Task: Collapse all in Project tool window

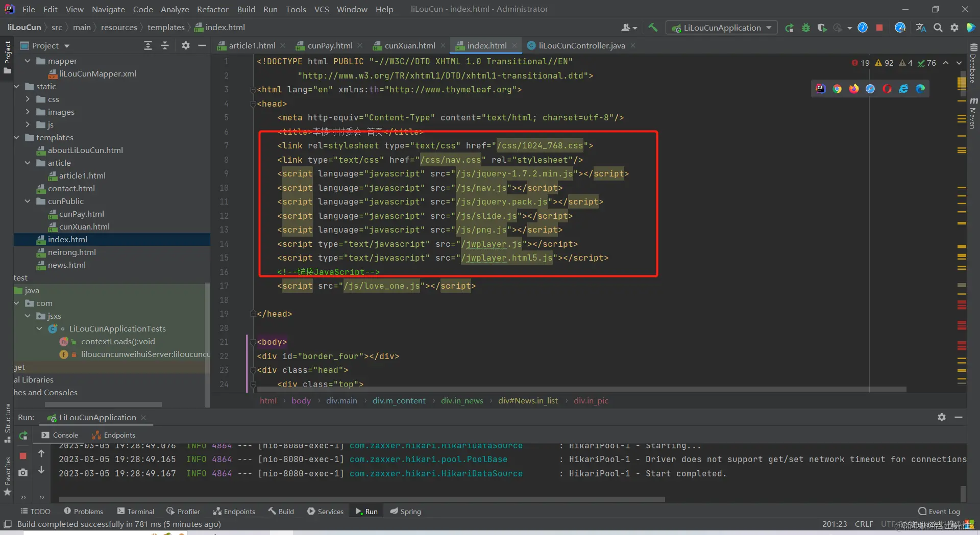Action: [165, 45]
